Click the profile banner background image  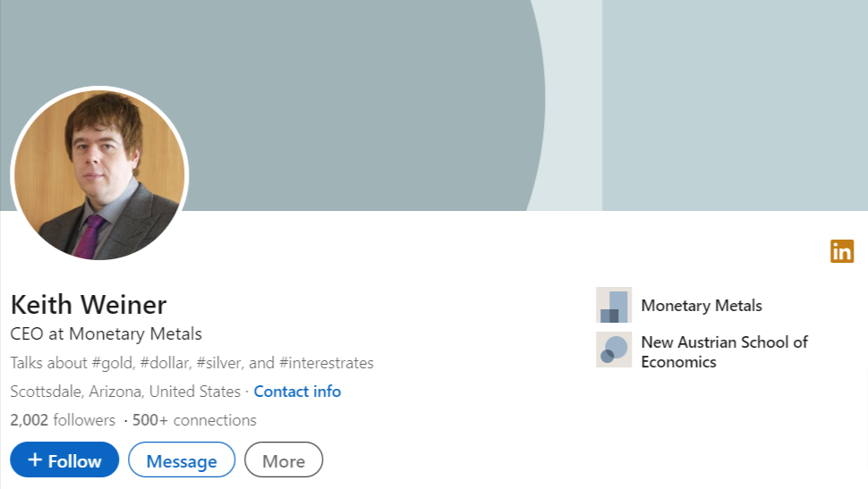tap(434, 105)
